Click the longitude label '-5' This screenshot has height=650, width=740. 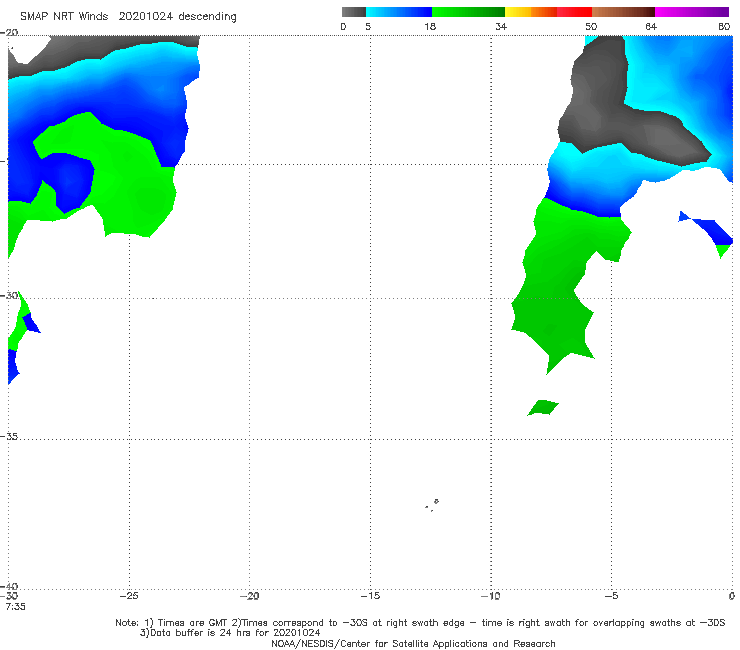(x=611, y=596)
